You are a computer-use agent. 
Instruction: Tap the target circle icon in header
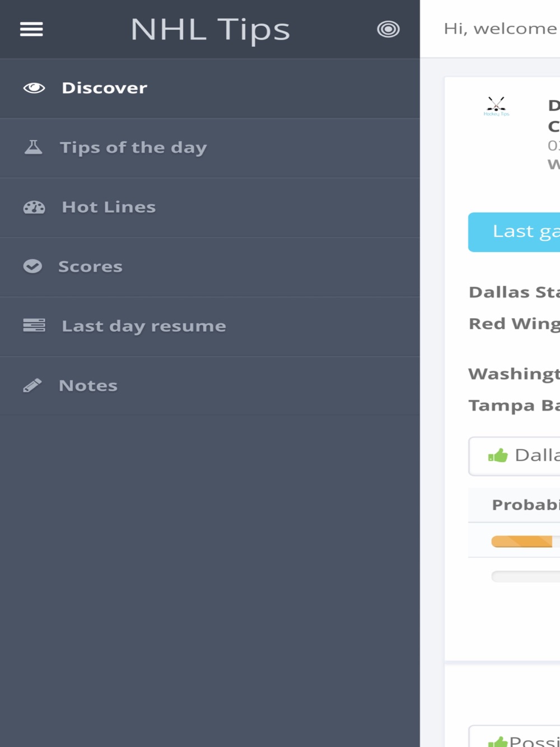388,29
